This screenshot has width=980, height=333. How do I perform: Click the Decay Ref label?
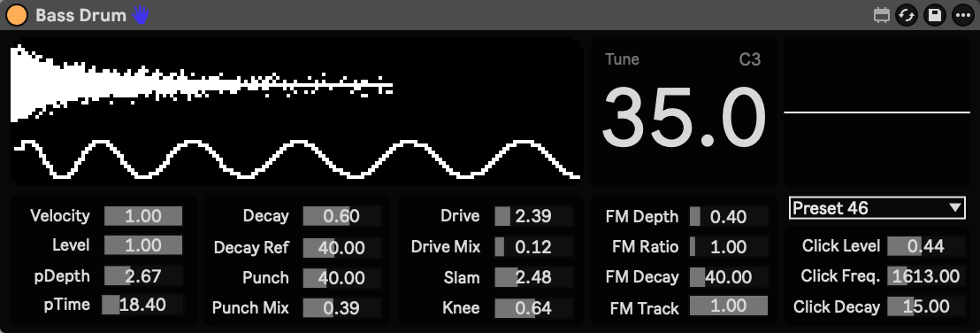[x=251, y=248]
